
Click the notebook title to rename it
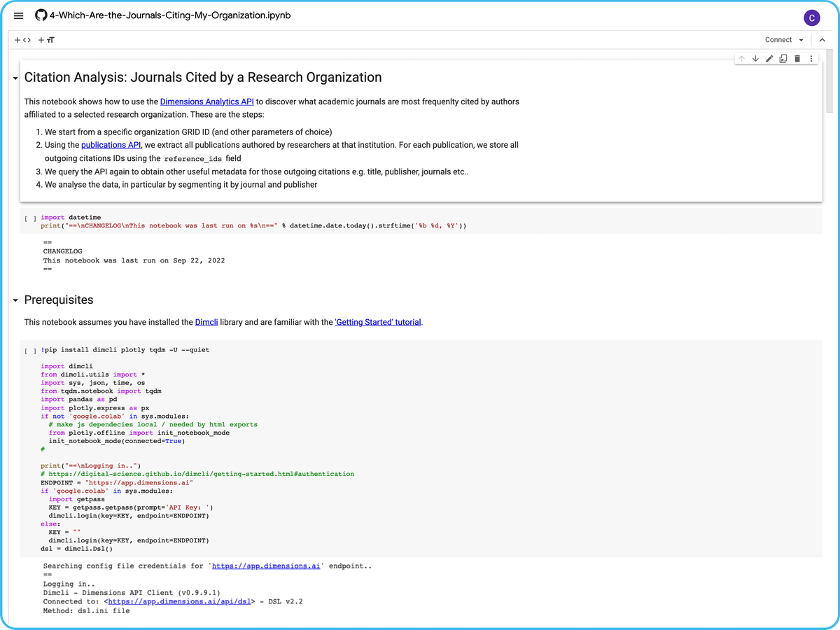coord(170,15)
